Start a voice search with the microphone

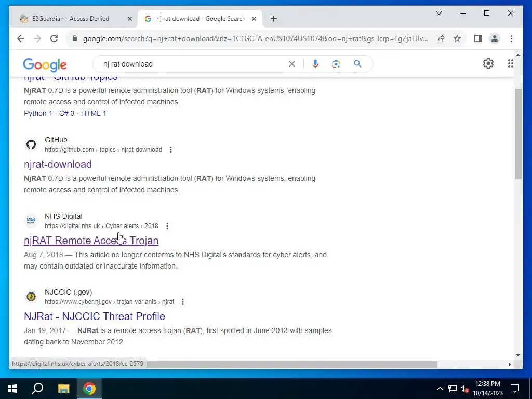[315, 64]
